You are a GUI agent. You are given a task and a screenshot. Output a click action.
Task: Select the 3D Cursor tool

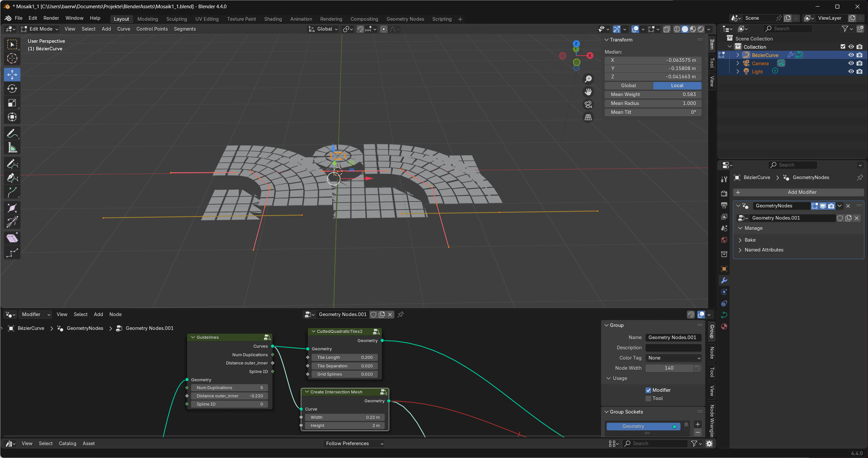point(12,59)
